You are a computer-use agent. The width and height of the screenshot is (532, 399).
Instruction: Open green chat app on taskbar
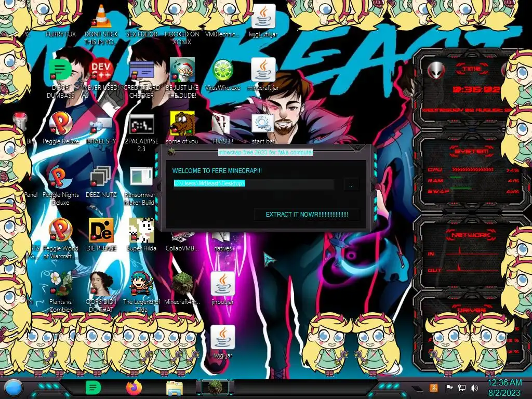click(x=93, y=388)
